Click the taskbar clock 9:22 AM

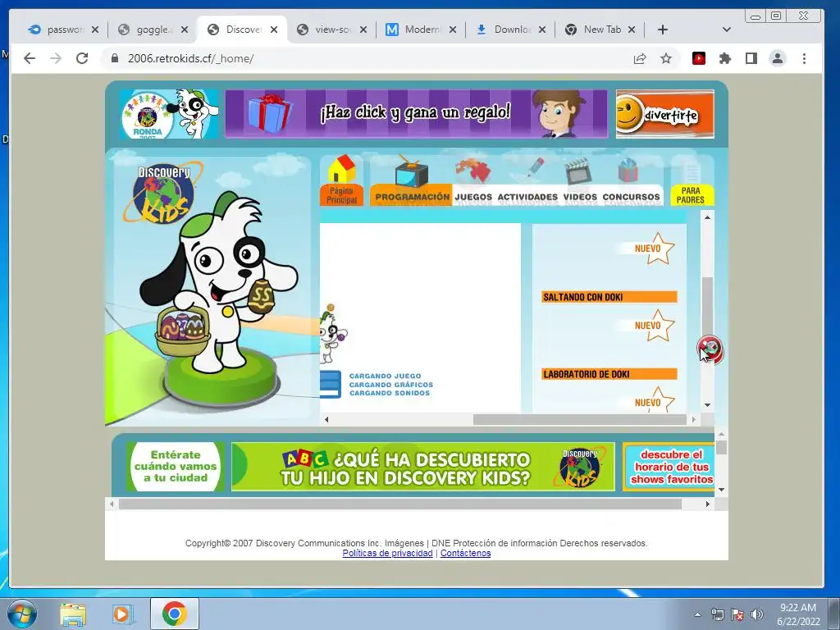(x=797, y=614)
